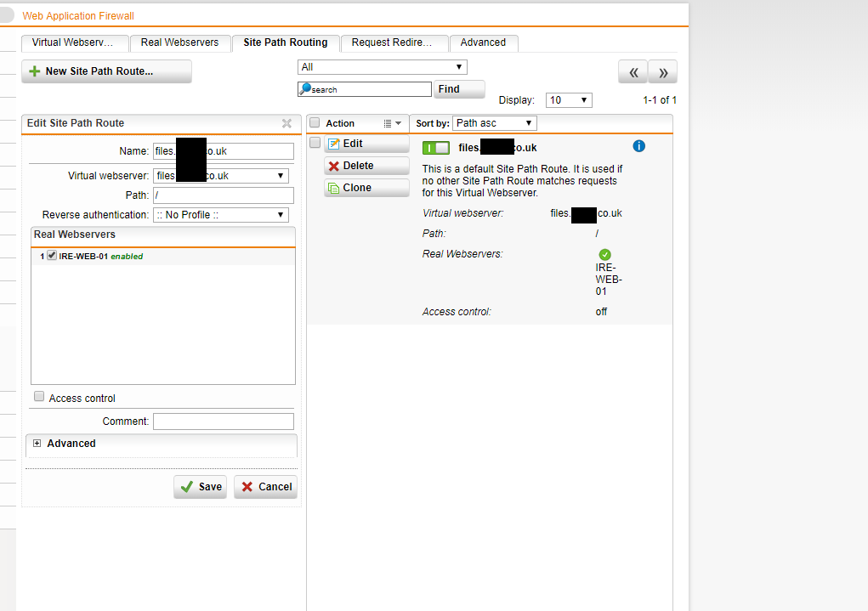Go to next page using double-right arrow
The width and height of the screenshot is (868, 611).
pos(663,72)
